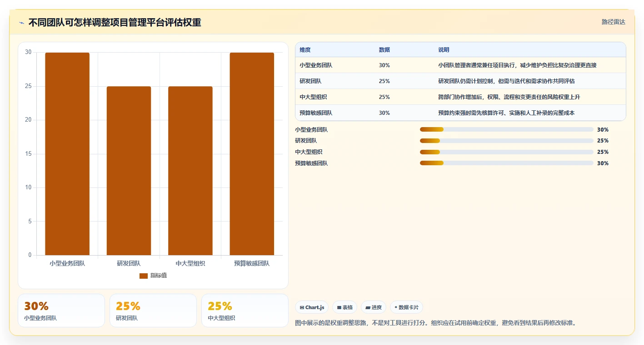Open the 30% 小型业务团队 data card
The width and height of the screenshot is (644, 345).
point(61,310)
